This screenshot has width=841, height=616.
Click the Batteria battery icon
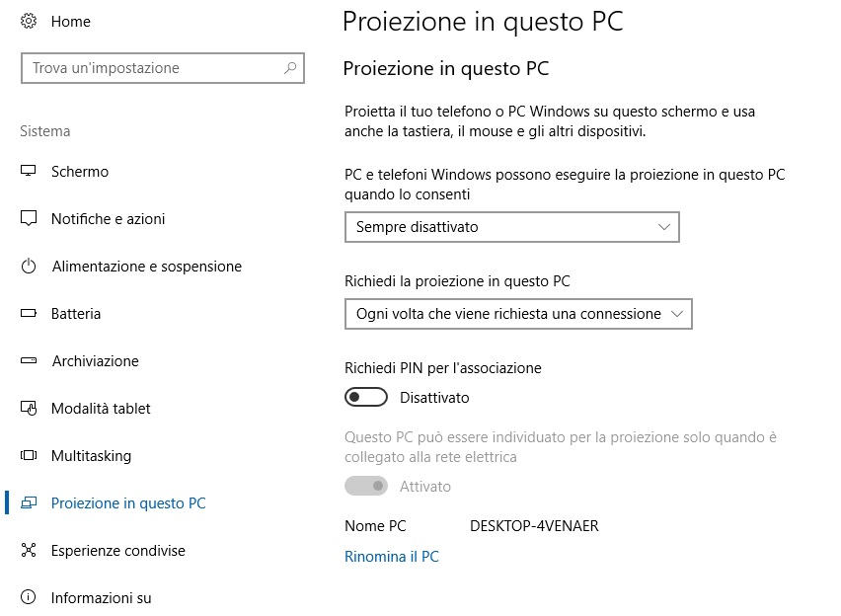[29, 313]
